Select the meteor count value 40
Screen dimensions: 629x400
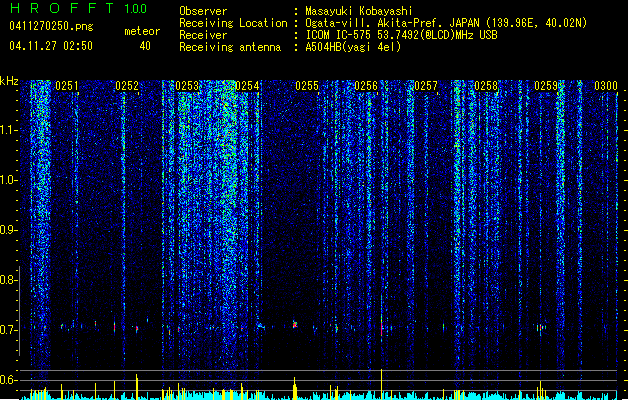(145, 46)
